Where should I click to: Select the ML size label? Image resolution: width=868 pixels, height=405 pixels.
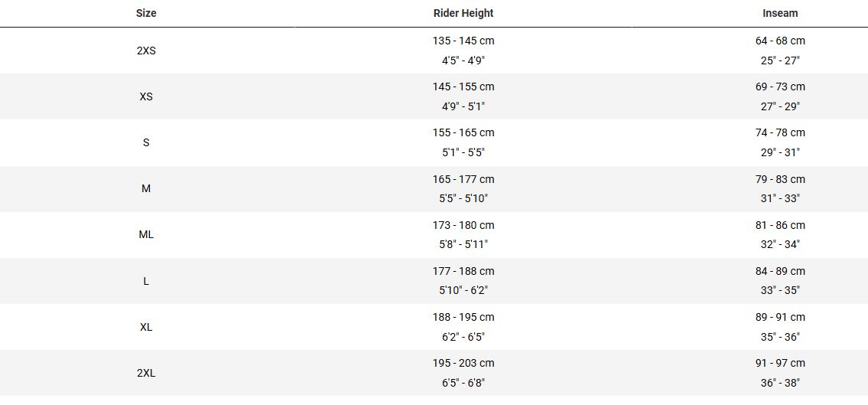tap(146, 234)
